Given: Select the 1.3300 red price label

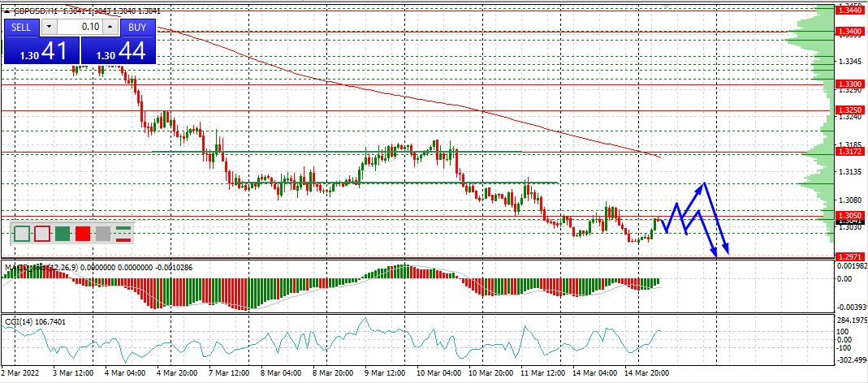Looking at the screenshot, I should click(x=850, y=84).
